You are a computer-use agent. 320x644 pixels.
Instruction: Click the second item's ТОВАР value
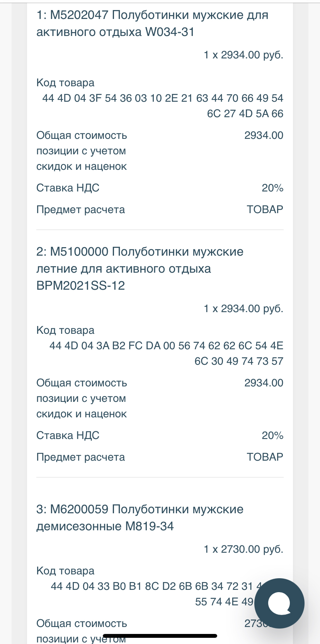point(265,457)
